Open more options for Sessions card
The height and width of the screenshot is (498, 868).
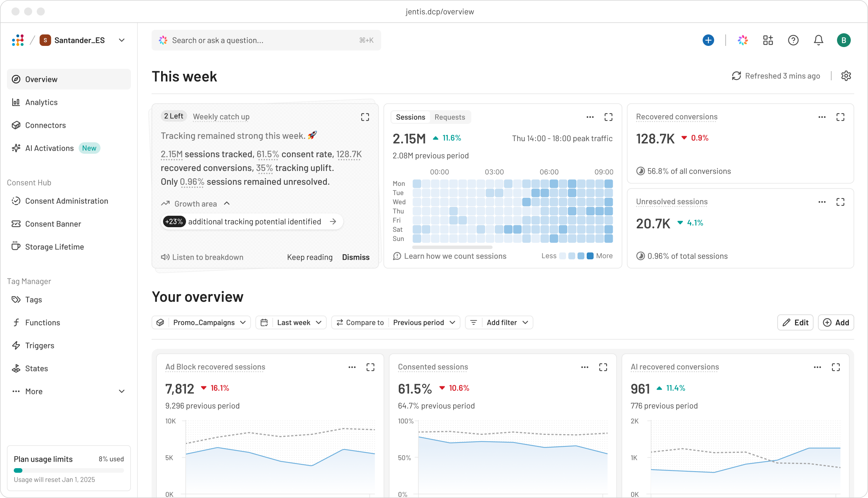(x=590, y=117)
